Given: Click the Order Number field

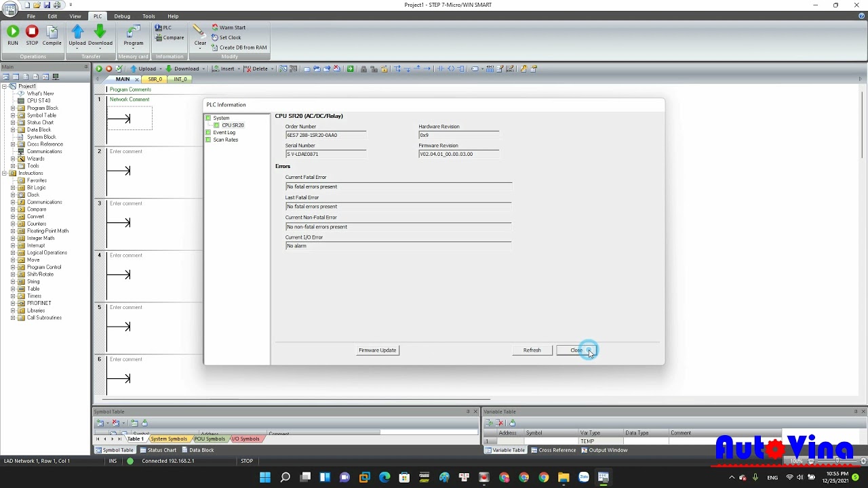Looking at the screenshot, I should (x=325, y=135).
